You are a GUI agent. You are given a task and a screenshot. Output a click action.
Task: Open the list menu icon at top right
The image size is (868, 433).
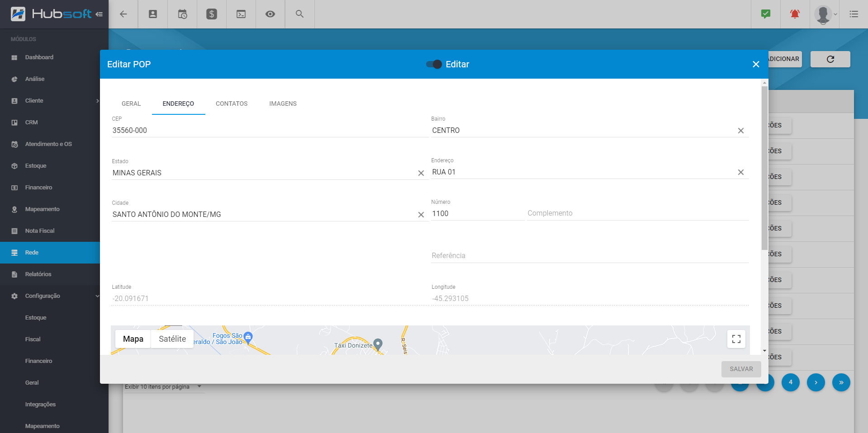coord(854,14)
